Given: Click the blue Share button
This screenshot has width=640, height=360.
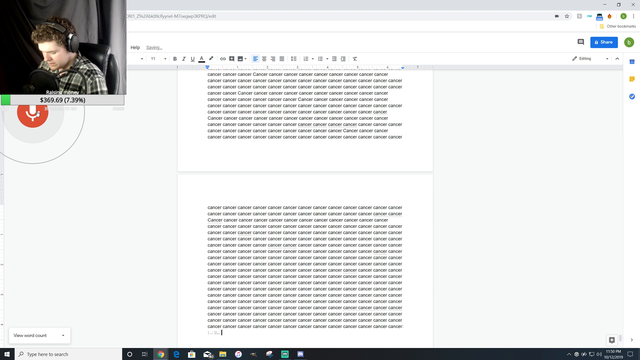Looking at the screenshot, I should click(604, 42).
